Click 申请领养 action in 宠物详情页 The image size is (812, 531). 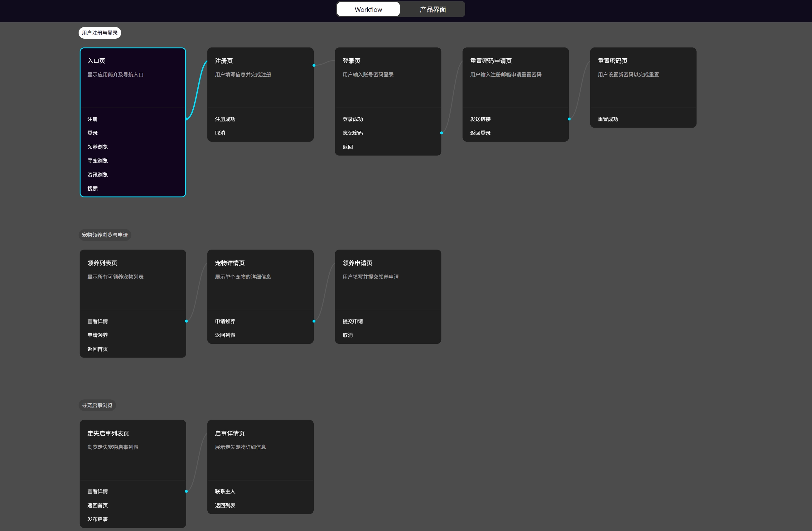[225, 321]
